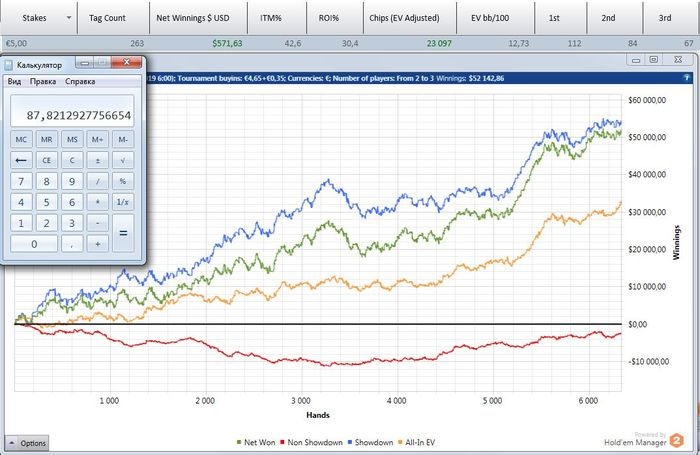
Task: Click the Hold'em Manager 2 logo icon
Action: coord(677,441)
